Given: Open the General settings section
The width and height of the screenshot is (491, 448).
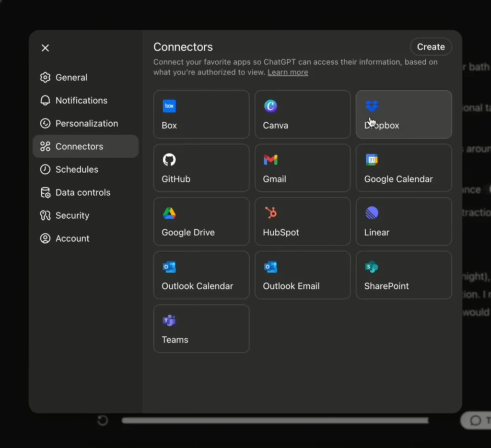Looking at the screenshot, I should (85, 77).
